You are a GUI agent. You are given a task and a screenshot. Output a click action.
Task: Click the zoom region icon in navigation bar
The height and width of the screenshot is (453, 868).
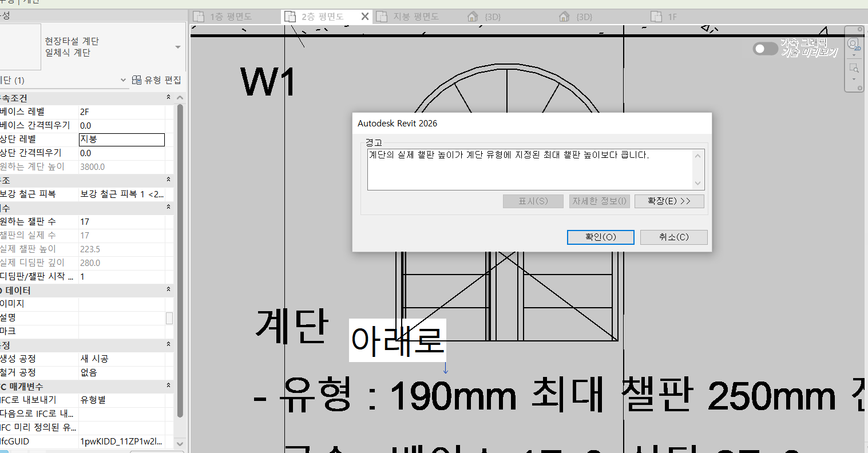(x=854, y=68)
